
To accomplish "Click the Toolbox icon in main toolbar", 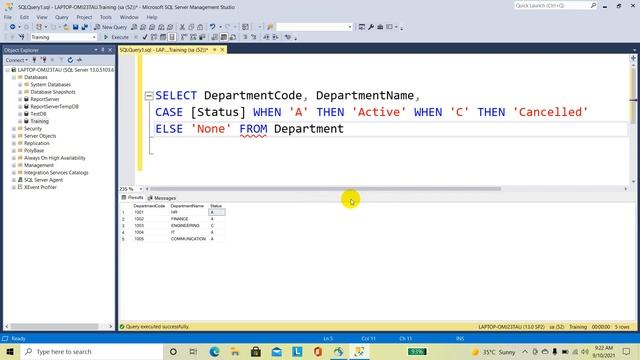I will point(380,27).
